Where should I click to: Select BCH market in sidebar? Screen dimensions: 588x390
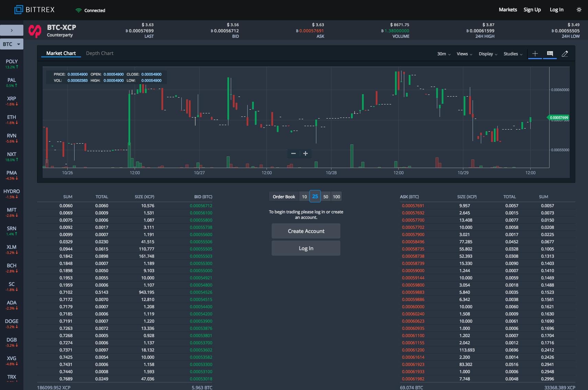point(12,268)
